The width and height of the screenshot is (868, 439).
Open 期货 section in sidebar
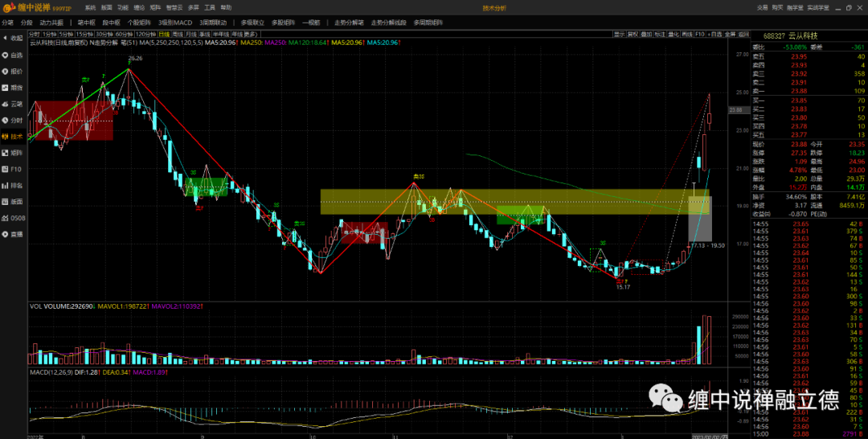click(13, 88)
